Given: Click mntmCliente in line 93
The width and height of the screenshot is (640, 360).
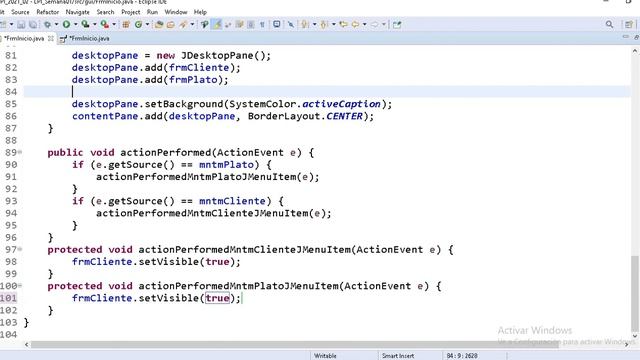Looking at the screenshot, I should [232, 201].
